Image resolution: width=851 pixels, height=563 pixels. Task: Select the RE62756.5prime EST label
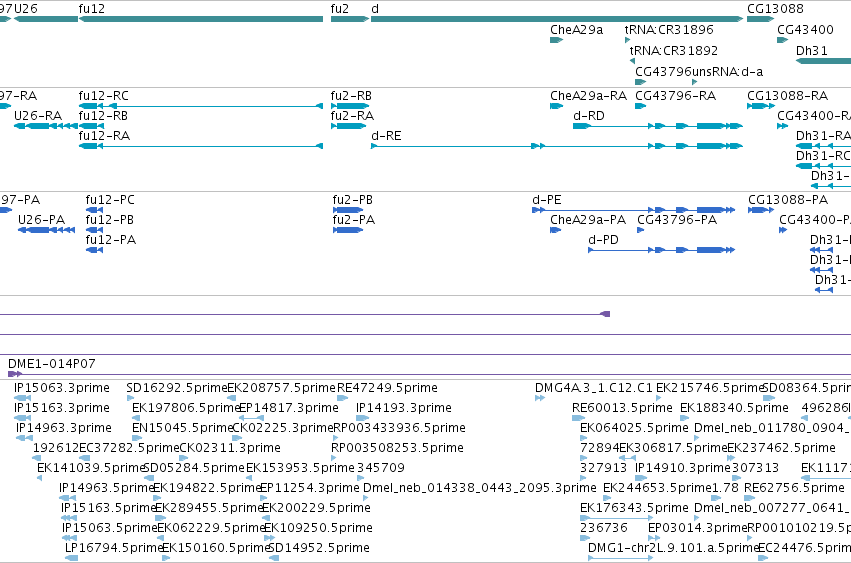tap(795, 488)
